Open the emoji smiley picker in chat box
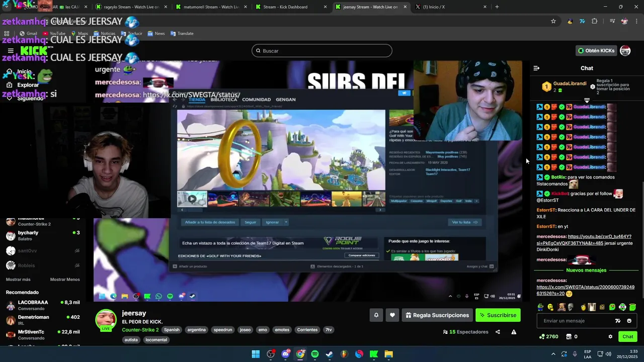This screenshot has height=362, width=644. (629, 321)
